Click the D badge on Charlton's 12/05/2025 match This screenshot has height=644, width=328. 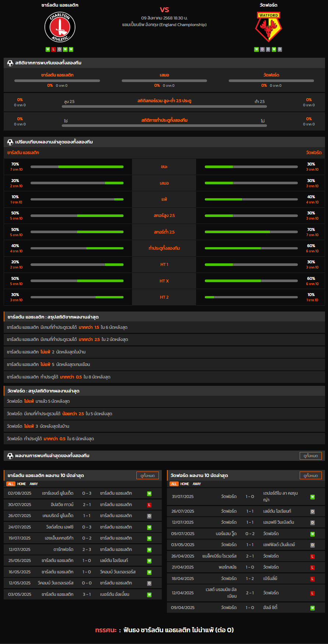(x=149, y=583)
